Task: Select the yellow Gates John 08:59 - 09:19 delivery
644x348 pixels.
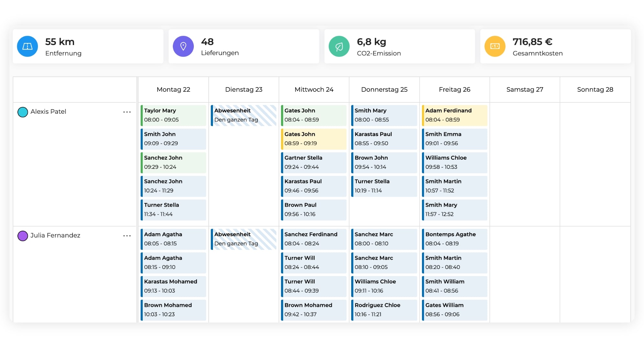Action: 314,139
